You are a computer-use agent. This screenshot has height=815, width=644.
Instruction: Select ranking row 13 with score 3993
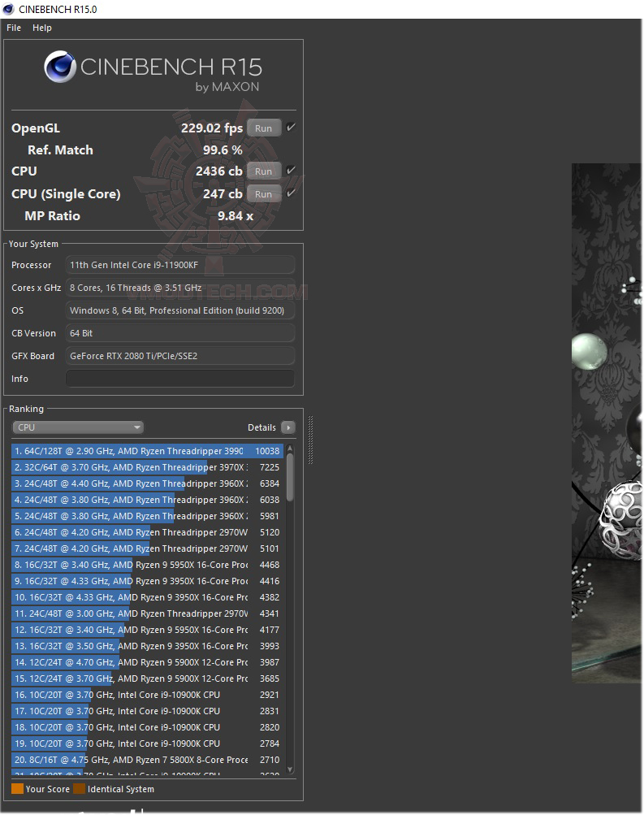(148, 646)
